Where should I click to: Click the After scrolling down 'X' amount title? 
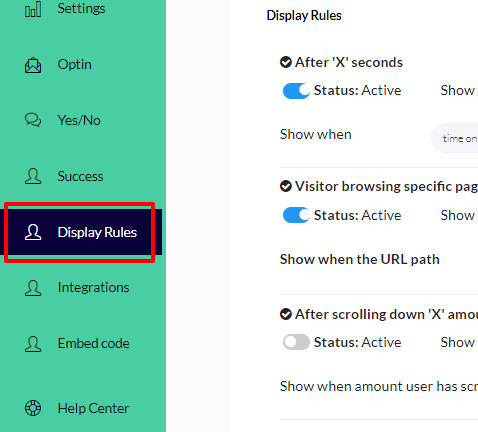[386, 314]
